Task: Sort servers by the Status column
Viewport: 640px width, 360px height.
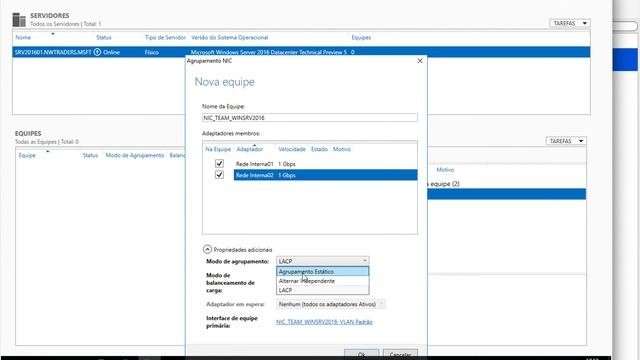Action: point(104,38)
